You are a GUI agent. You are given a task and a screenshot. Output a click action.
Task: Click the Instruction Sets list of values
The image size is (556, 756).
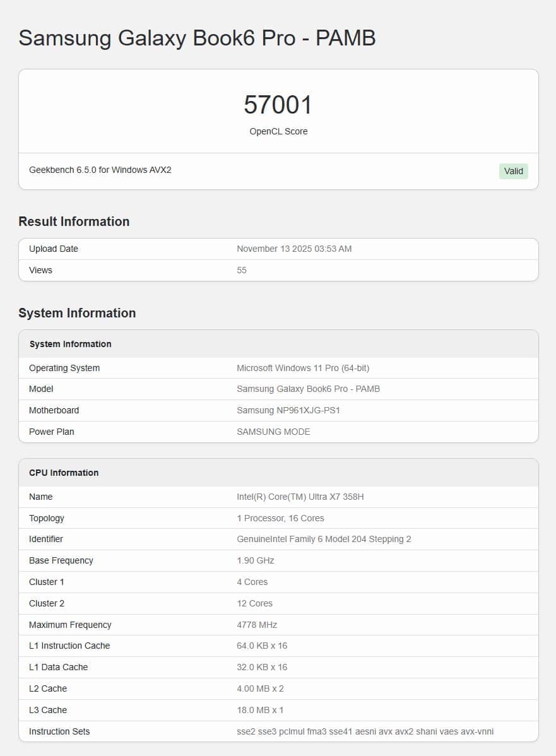365,731
